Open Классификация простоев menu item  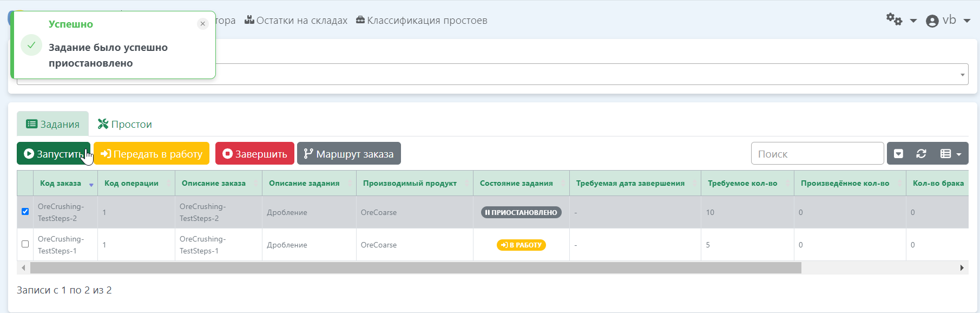pyautogui.click(x=422, y=21)
